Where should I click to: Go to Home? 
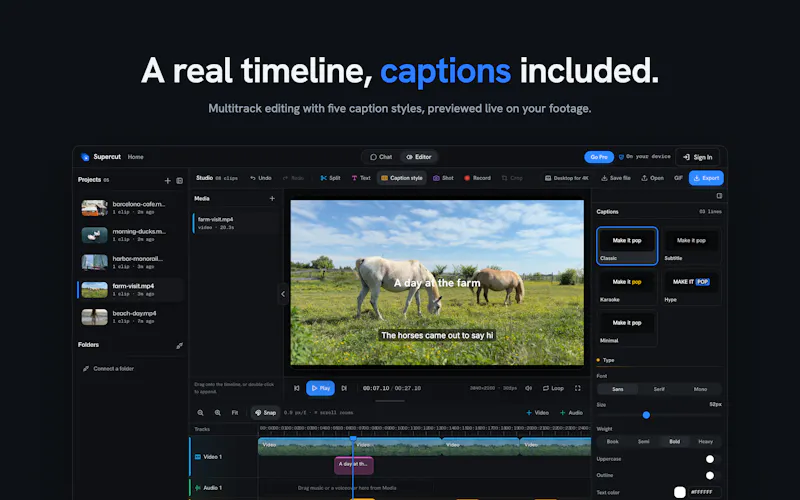tap(135, 157)
